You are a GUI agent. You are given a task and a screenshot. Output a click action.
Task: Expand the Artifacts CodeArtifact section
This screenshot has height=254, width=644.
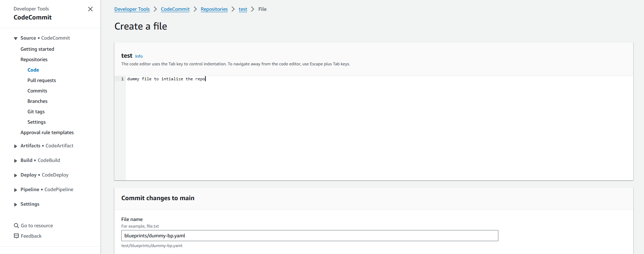pyautogui.click(x=16, y=146)
